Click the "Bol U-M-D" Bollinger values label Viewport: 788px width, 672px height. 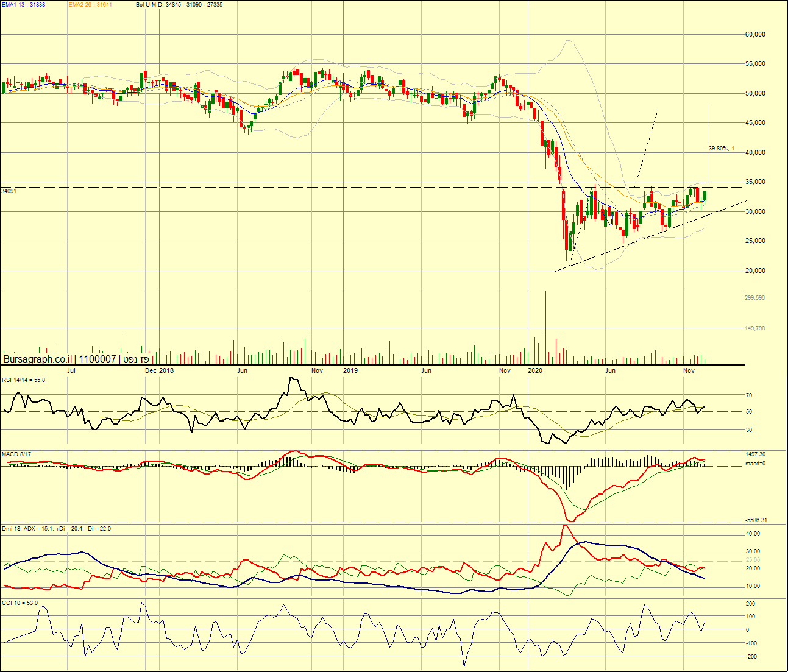[179, 5]
